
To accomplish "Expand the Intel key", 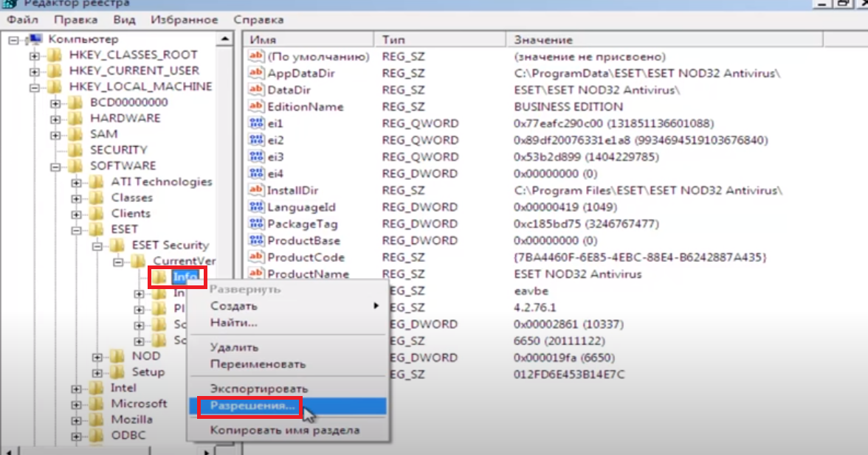I will [77, 389].
